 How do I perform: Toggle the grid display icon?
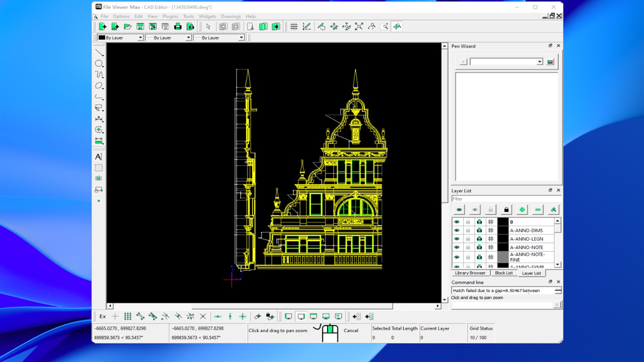[x=294, y=27]
